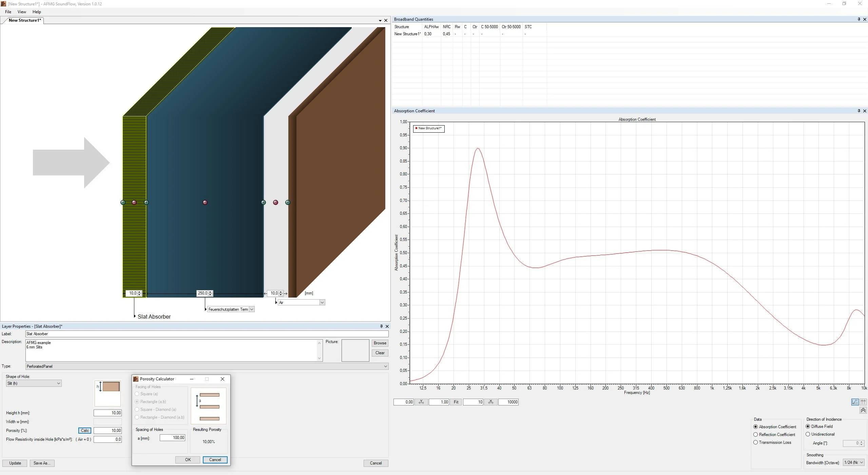Select the New Structure1* tab
The width and height of the screenshot is (868, 475).
tap(25, 20)
